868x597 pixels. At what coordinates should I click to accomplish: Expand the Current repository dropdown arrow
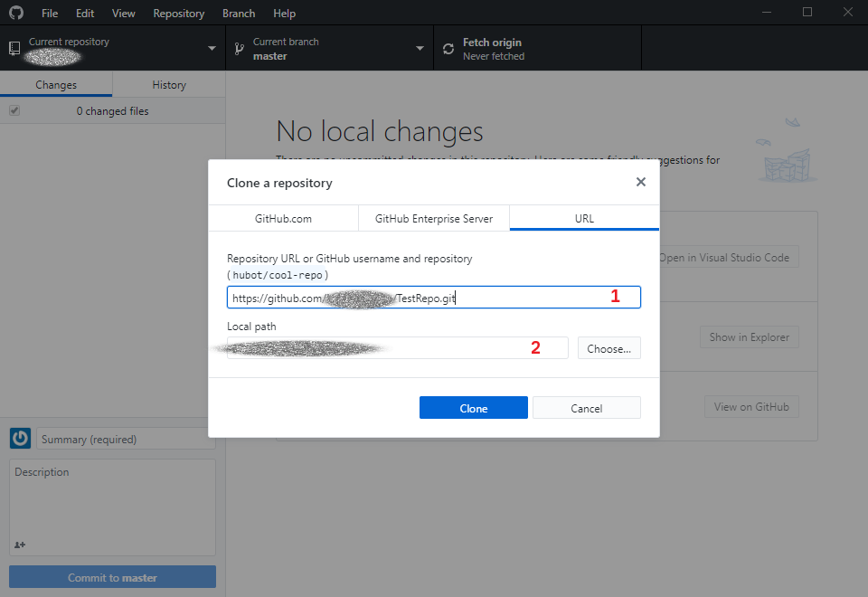point(212,49)
